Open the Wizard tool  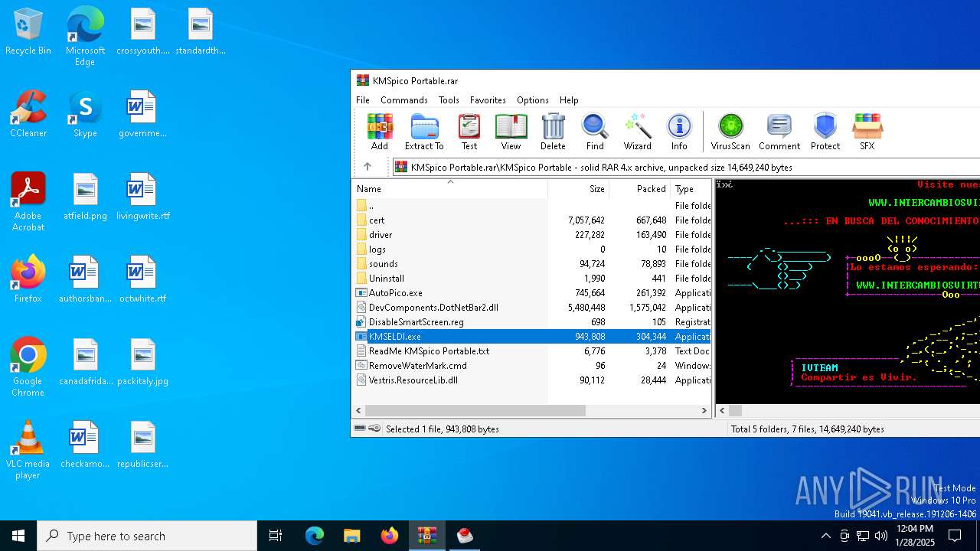[x=637, y=132]
